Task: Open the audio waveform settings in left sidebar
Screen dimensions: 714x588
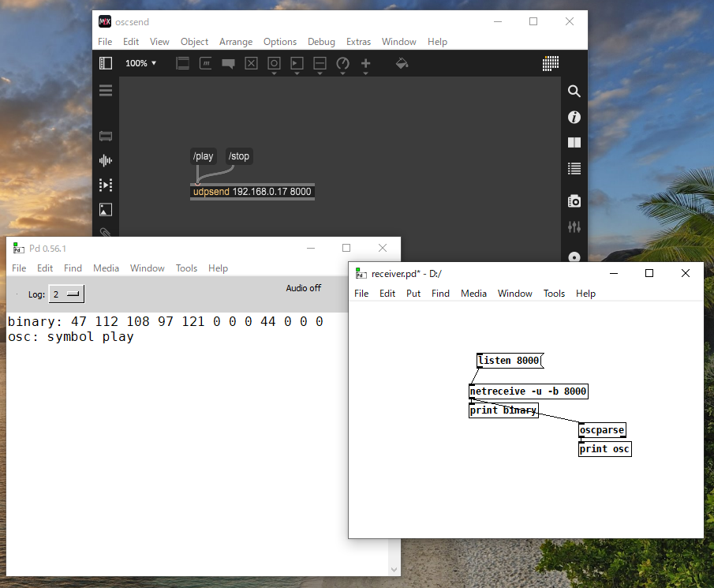Action: pyautogui.click(x=105, y=160)
